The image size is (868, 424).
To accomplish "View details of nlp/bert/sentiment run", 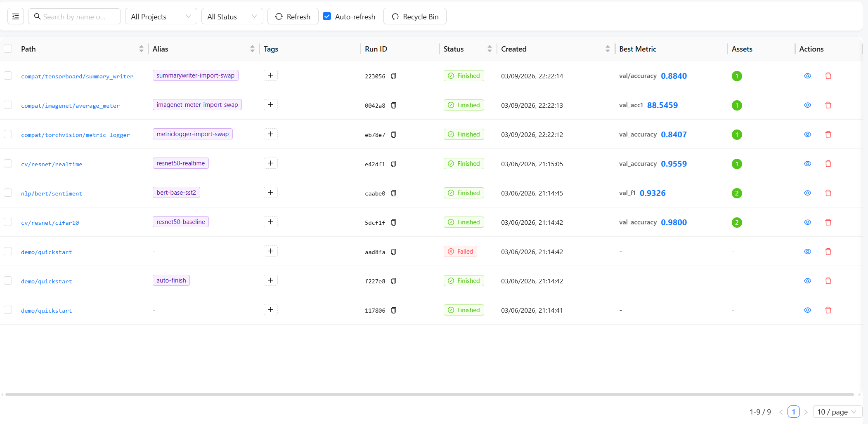I will coord(807,193).
